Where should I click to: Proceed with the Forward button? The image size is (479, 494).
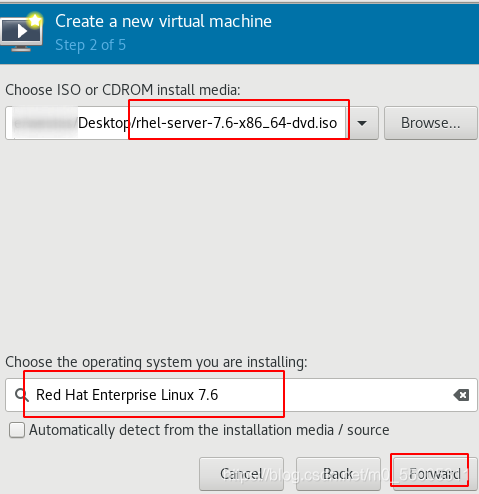pos(435,474)
